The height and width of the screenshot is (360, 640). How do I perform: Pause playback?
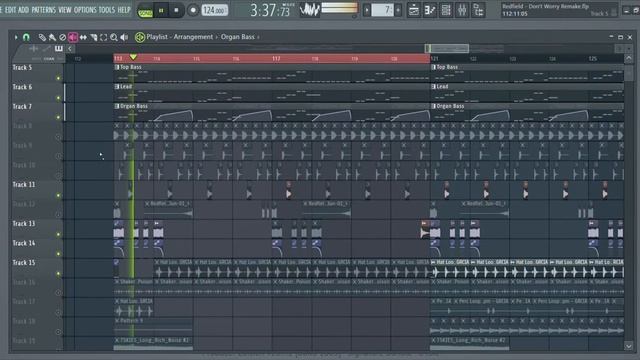[x=161, y=10]
